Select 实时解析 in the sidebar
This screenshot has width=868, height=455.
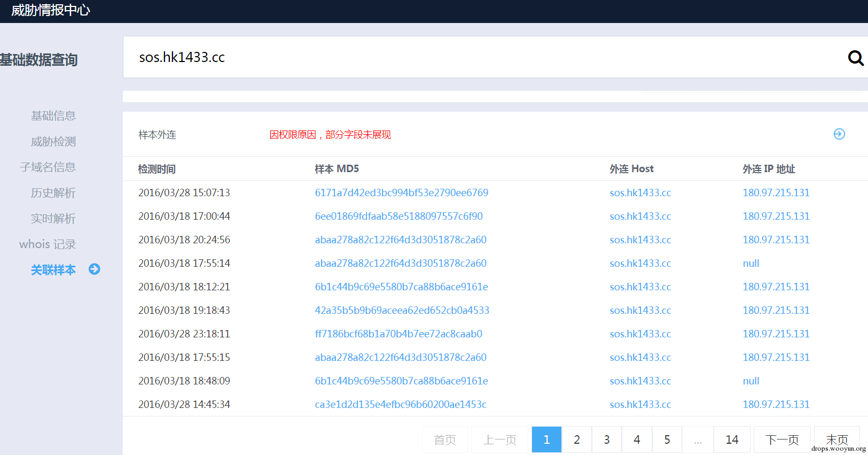pyautogui.click(x=53, y=218)
